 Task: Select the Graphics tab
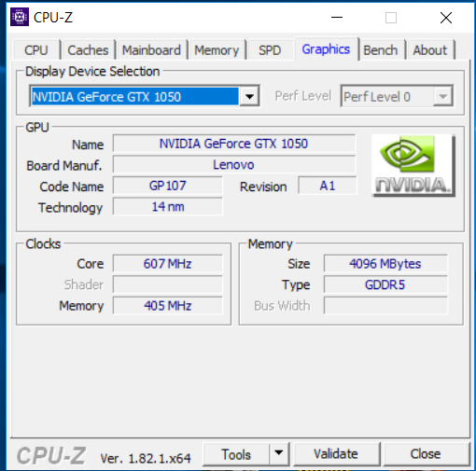[326, 49]
